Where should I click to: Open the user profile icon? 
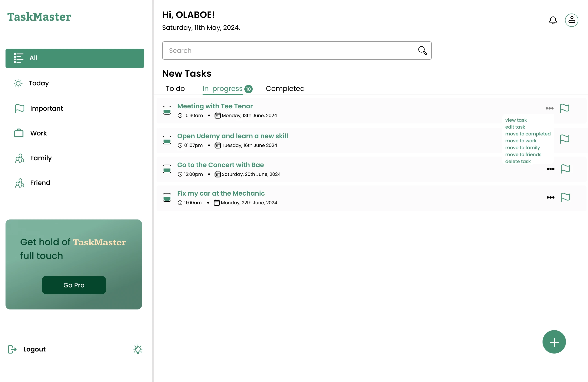571,20
